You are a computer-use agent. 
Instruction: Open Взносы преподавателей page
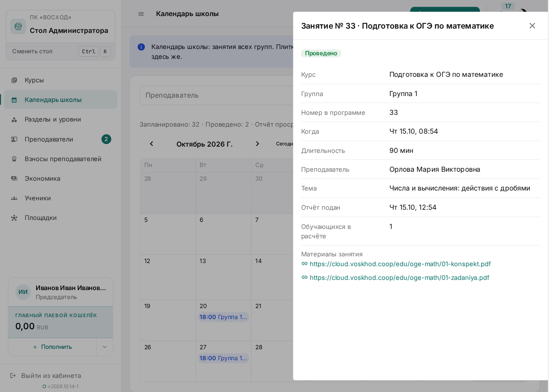tap(61, 159)
